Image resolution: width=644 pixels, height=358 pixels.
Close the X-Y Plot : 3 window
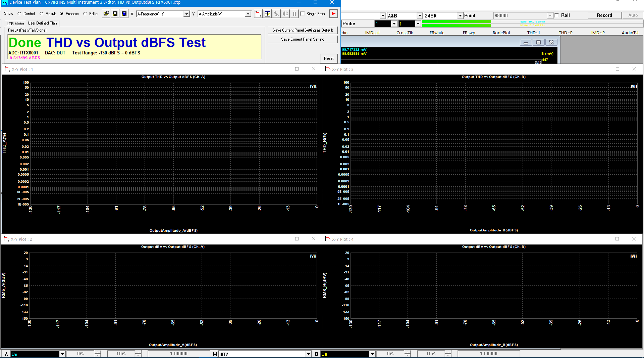[634, 69]
